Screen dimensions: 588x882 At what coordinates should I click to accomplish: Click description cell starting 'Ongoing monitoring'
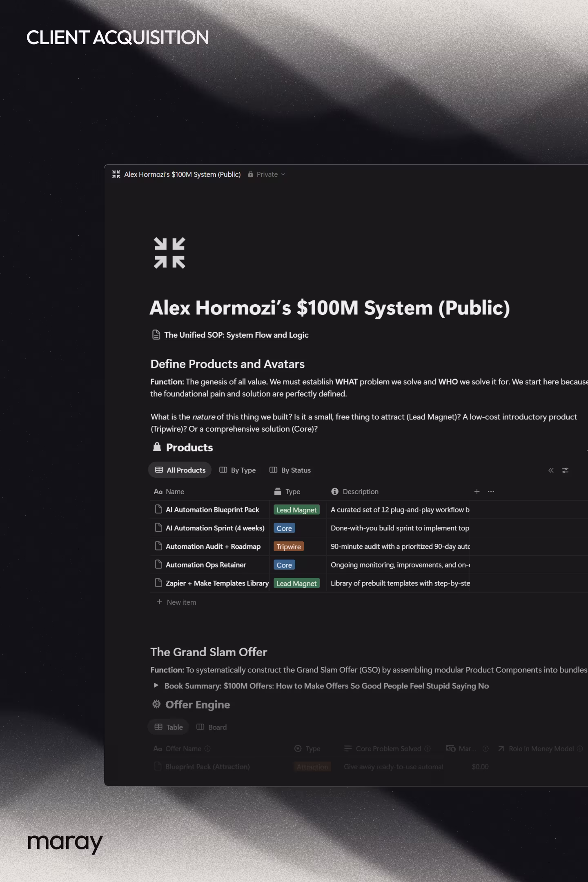point(398,565)
